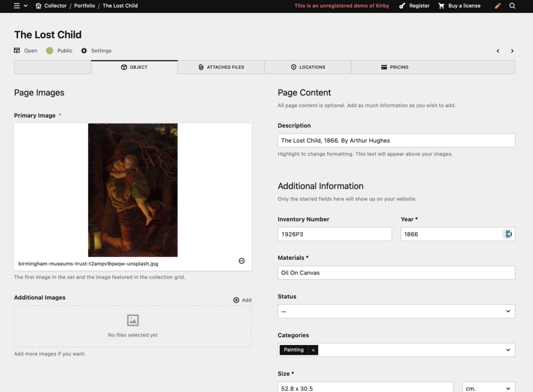Screen dimensions: 533x392
Task: Select the Painting tag
Action: (x=294, y=350)
